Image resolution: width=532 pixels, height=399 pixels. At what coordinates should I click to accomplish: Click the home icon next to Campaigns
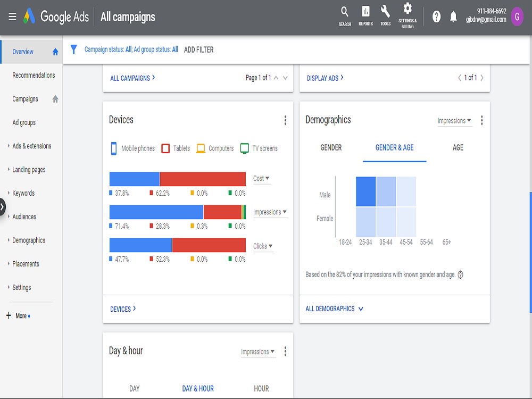(x=55, y=99)
